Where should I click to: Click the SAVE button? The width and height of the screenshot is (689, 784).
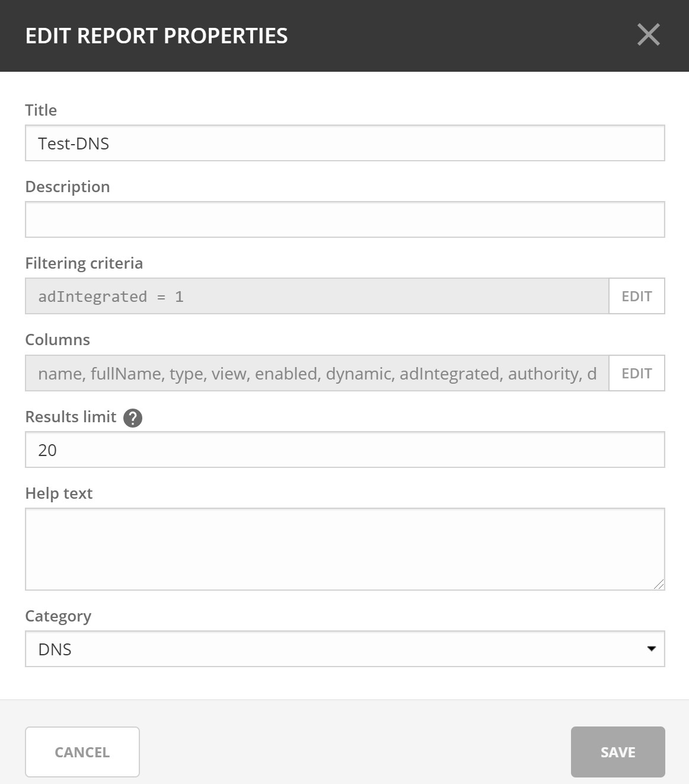[617, 752]
